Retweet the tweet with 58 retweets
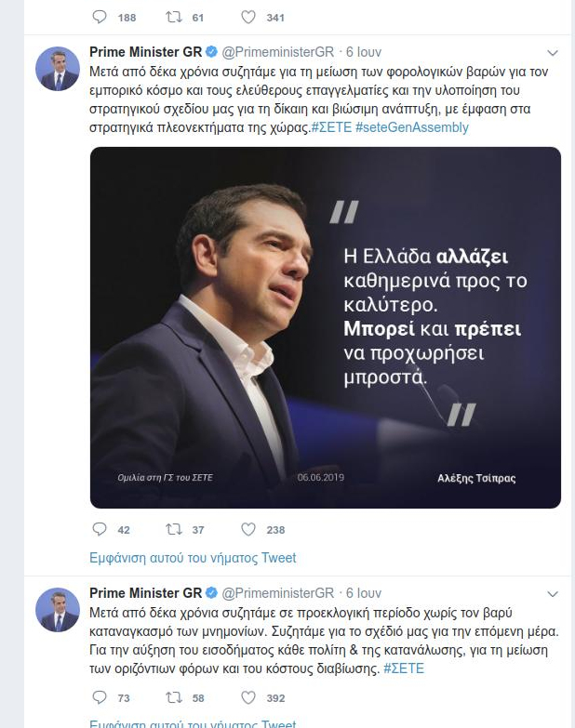The height and width of the screenshot is (728, 575). click(174, 697)
